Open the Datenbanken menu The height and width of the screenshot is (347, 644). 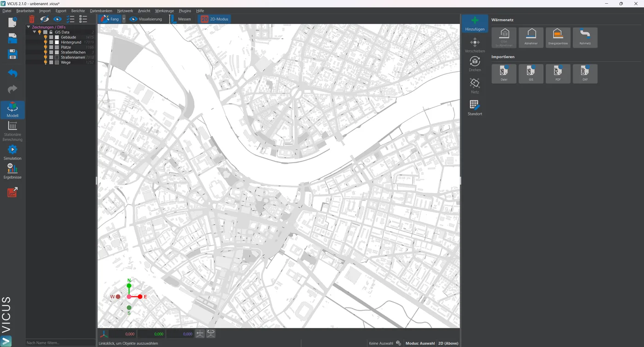coord(101,11)
